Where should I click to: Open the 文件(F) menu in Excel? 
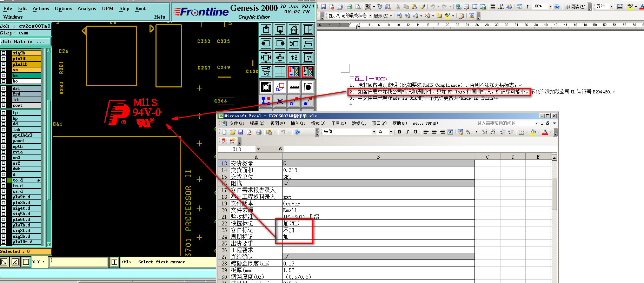point(237,123)
